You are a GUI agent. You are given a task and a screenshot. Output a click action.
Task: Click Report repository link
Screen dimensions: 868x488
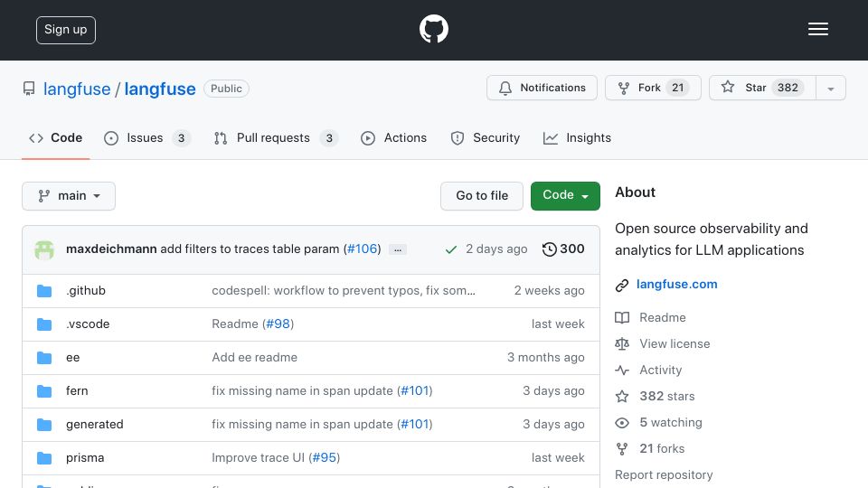(x=664, y=474)
